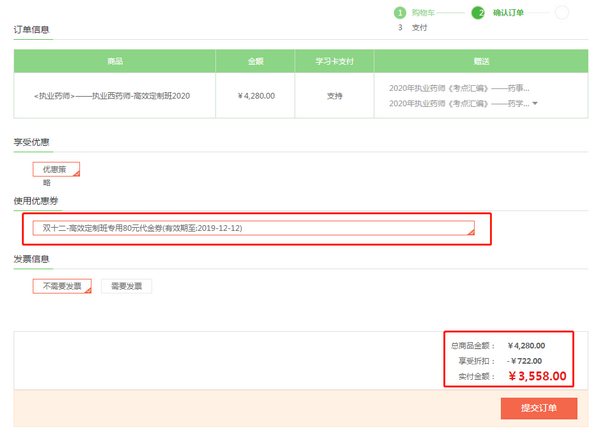600x433 pixels.
Task: Expand the gift list with the arrow
Action: (535, 104)
